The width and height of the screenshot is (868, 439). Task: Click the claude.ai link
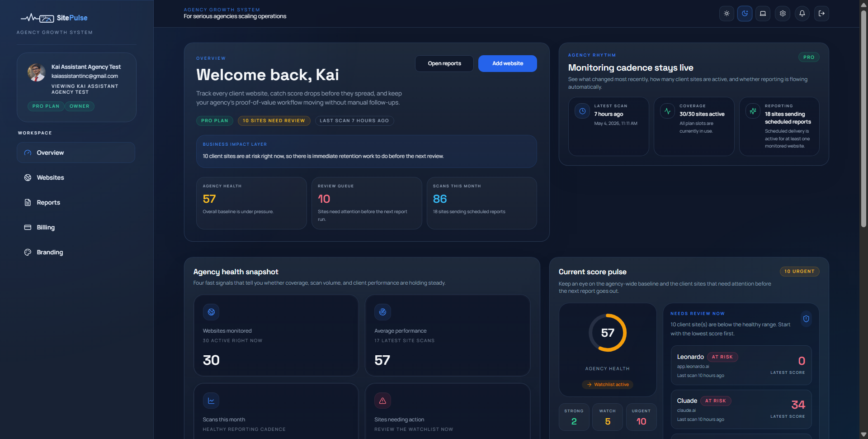click(686, 410)
